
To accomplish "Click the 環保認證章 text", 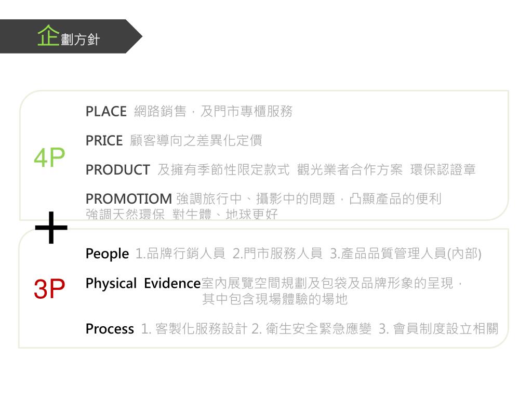I will (443, 170).
